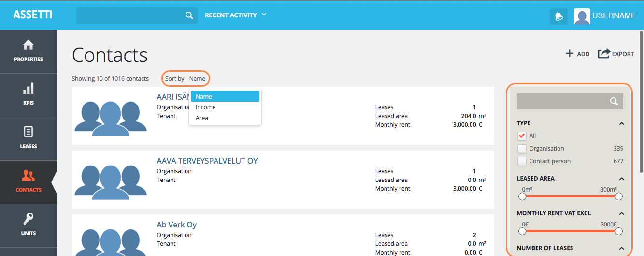Click the page vertical scrollbar
The width and height of the screenshot is (644, 256).
(641, 102)
